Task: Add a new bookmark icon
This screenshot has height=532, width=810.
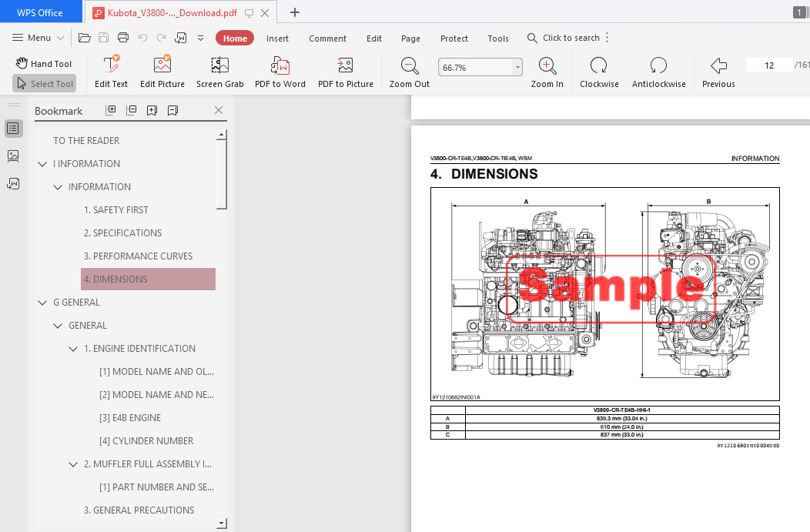Action: [x=152, y=110]
